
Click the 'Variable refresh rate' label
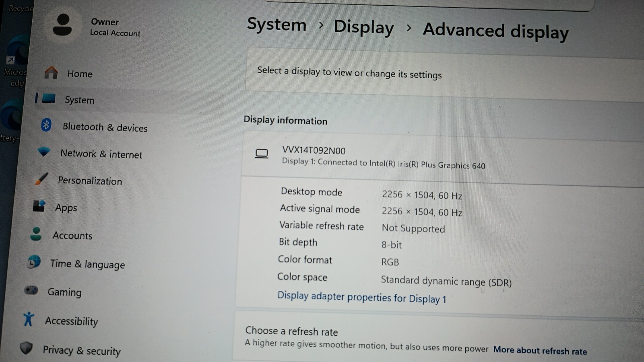click(322, 226)
